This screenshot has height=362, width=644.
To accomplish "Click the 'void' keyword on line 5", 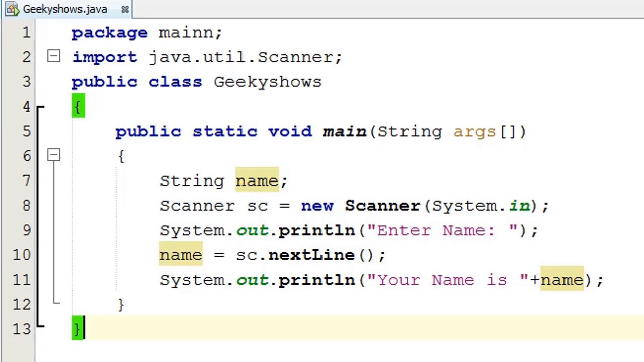I will point(290,131).
